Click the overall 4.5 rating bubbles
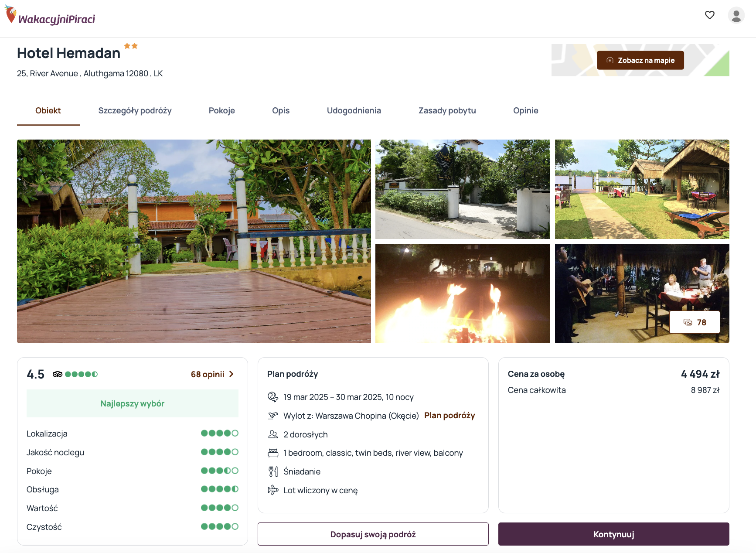Image resolution: width=756 pixels, height=553 pixels. [x=81, y=374]
